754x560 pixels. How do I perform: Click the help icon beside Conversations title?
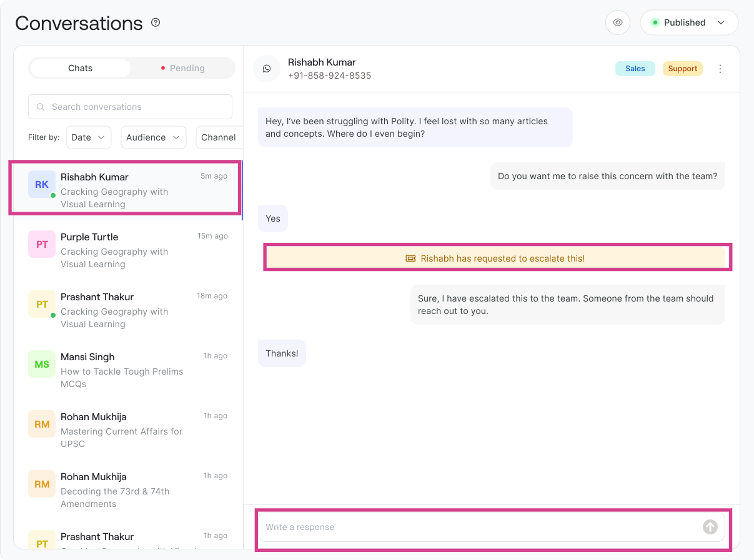click(156, 23)
